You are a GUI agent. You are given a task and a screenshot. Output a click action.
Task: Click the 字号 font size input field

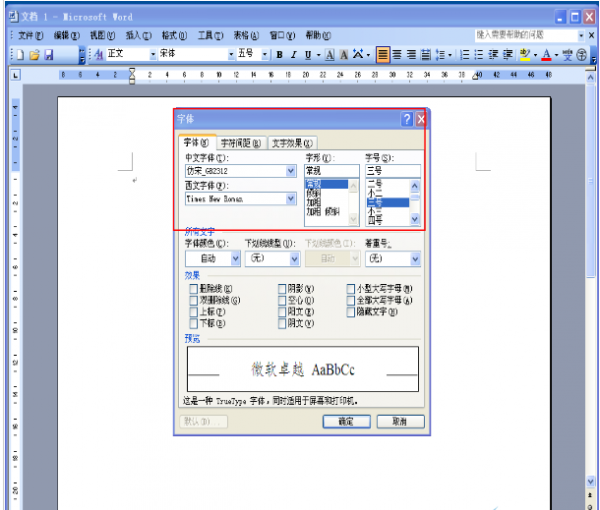coord(392,171)
